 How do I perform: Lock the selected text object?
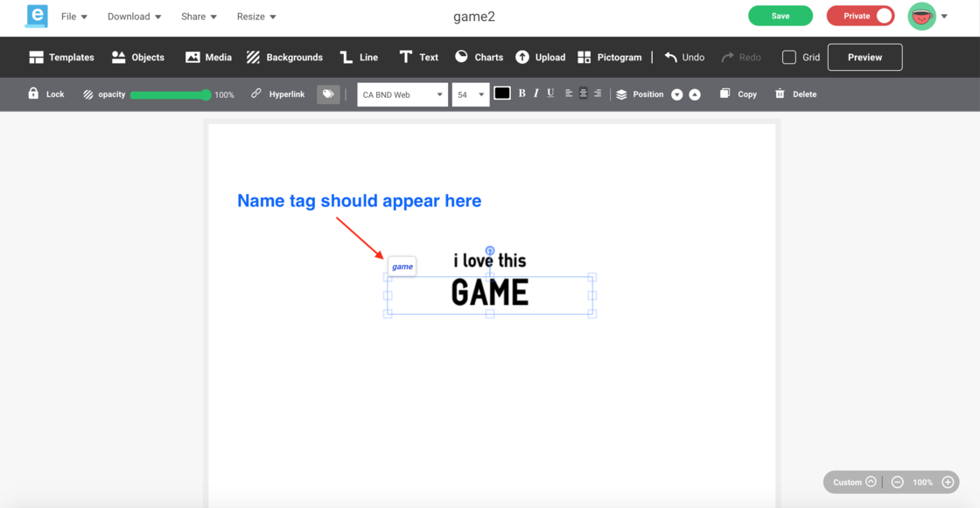coord(45,94)
